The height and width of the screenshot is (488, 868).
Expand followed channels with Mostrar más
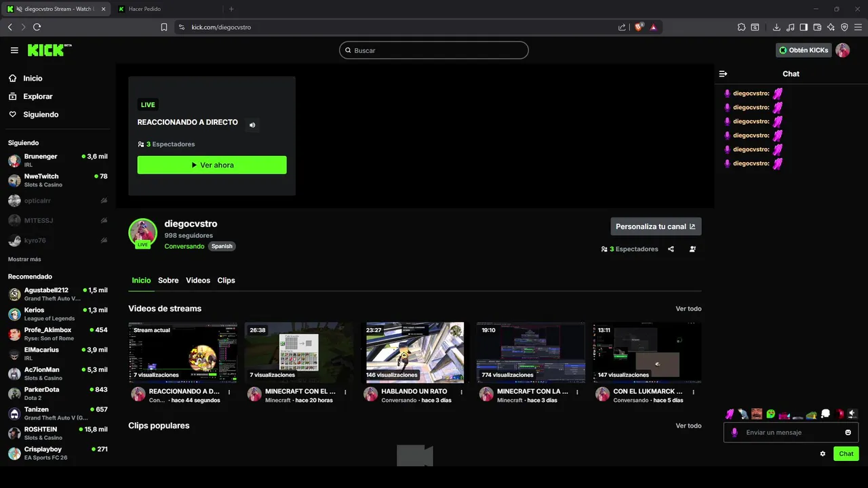(x=24, y=260)
